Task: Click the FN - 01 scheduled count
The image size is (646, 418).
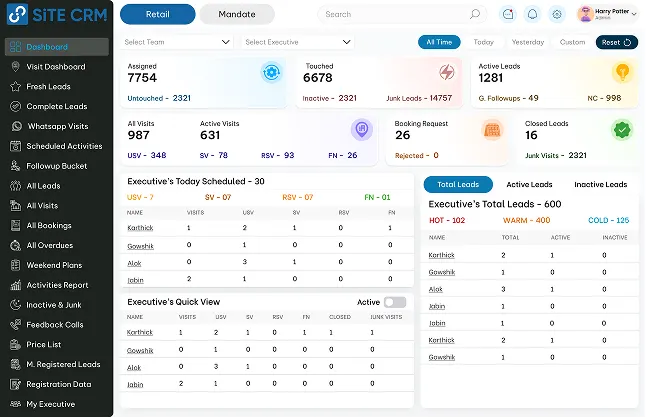Action: [x=377, y=197]
